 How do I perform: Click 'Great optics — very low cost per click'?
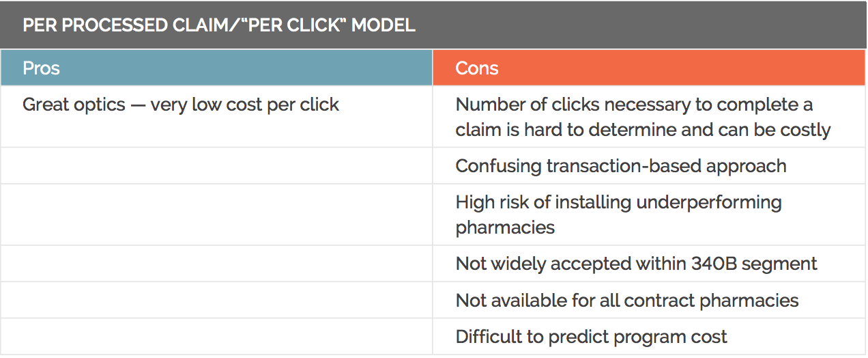click(181, 105)
